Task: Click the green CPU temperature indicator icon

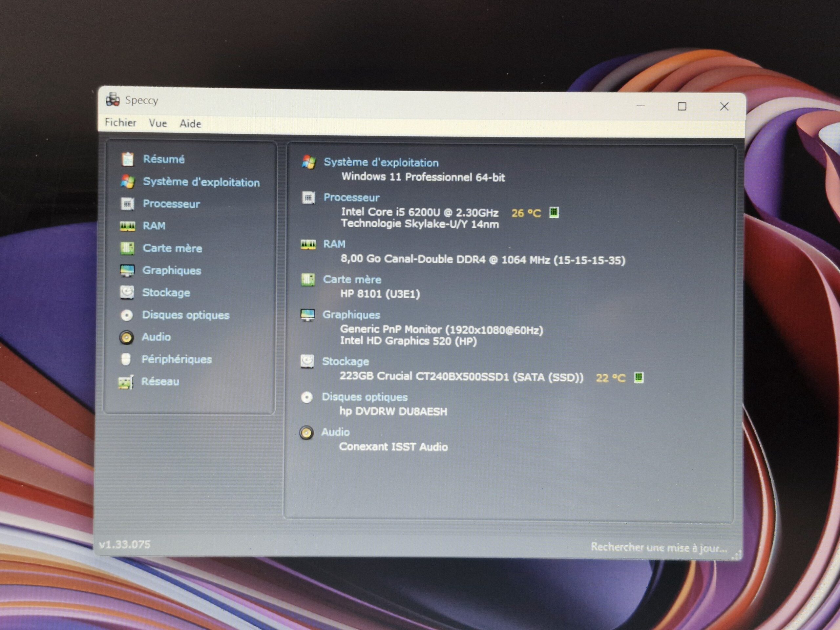Action: pyautogui.click(x=554, y=212)
